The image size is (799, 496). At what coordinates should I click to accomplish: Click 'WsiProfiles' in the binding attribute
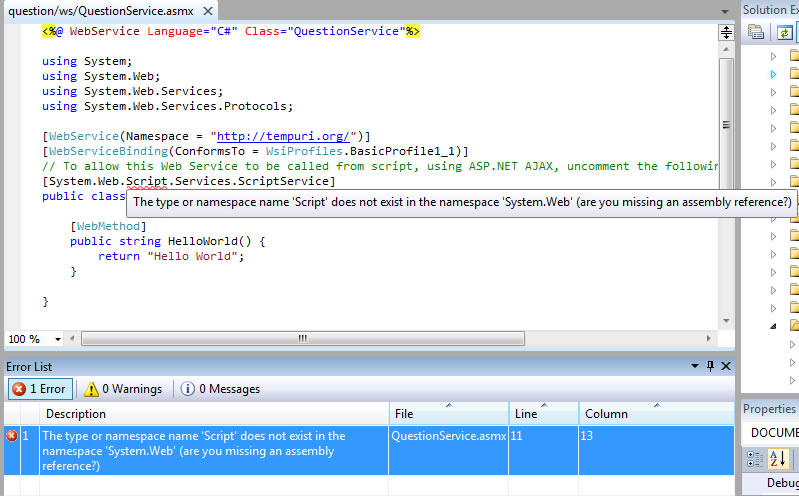pos(304,151)
